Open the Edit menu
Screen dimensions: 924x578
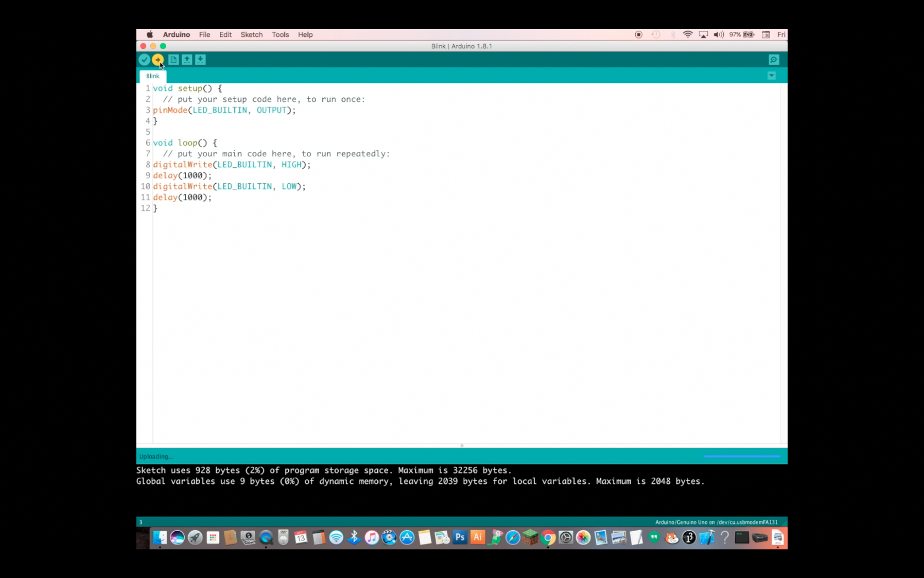tap(226, 35)
